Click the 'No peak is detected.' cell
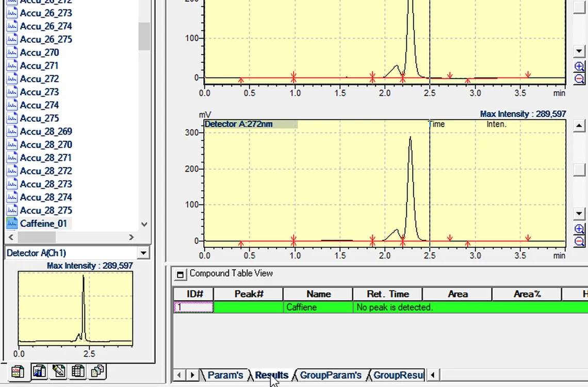This screenshot has width=588, height=387. [x=470, y=307]
